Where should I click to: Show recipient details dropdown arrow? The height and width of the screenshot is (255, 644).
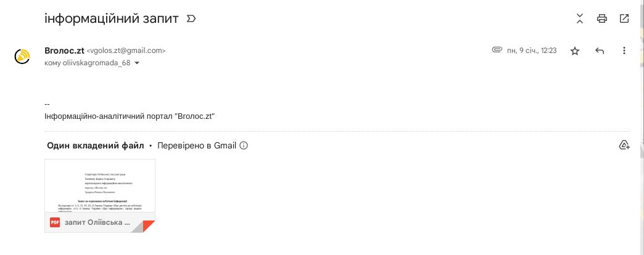pyautogui.click(x=137, y=63)
